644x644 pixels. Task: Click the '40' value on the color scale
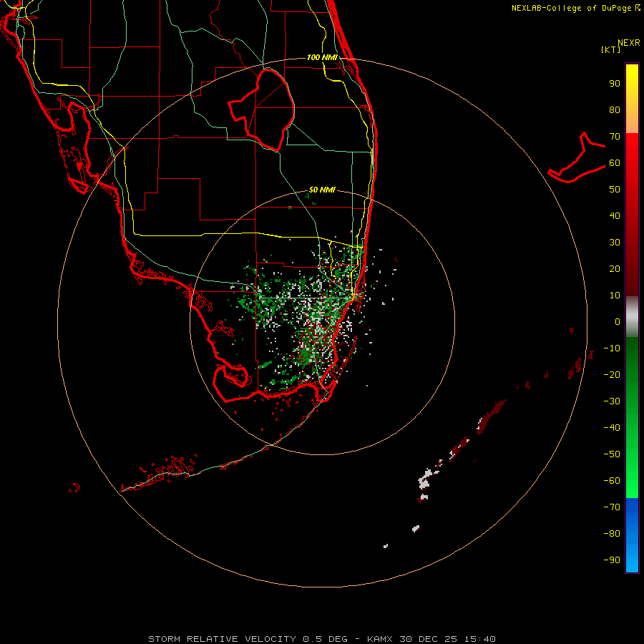pos(615,216)
